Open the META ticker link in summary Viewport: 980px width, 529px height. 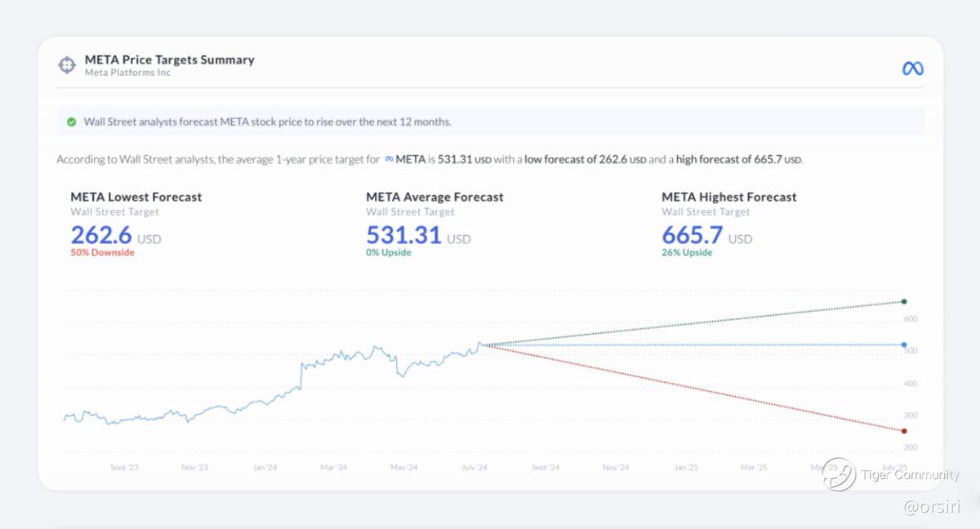pyautogui.click(x=410, y=159)
